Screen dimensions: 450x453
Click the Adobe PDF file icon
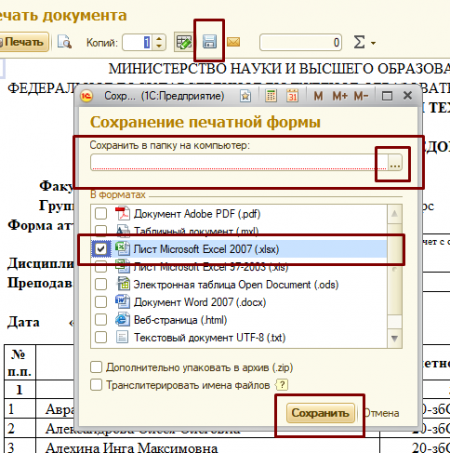(122, 213)
